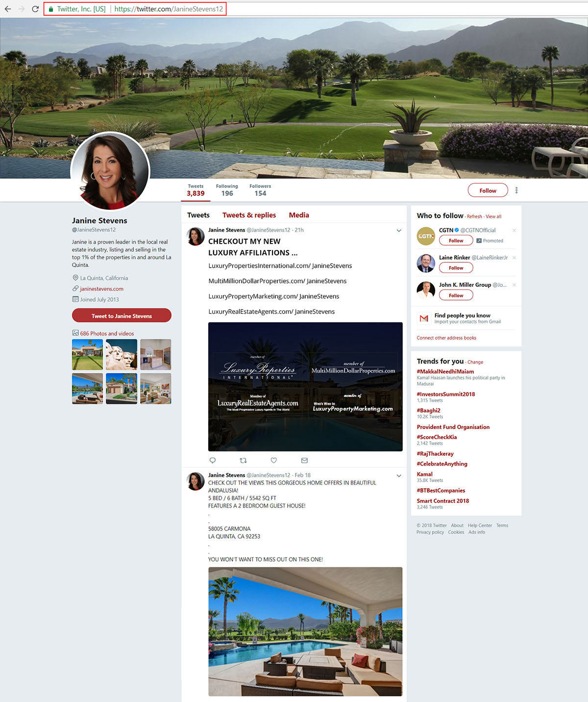This screenshot has width=588, height=702.
Task: Reload the page with the refresh icon
Action: click(x=35, y=9)
